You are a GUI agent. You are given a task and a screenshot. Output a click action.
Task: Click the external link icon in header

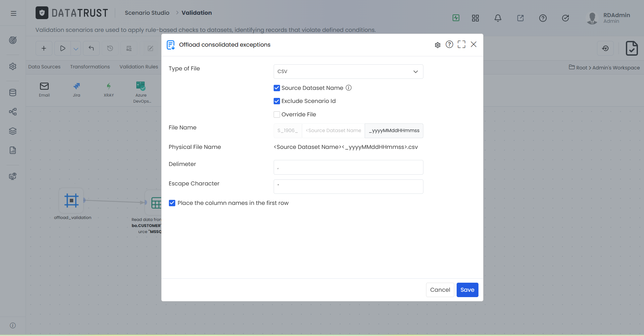[520, 18]
